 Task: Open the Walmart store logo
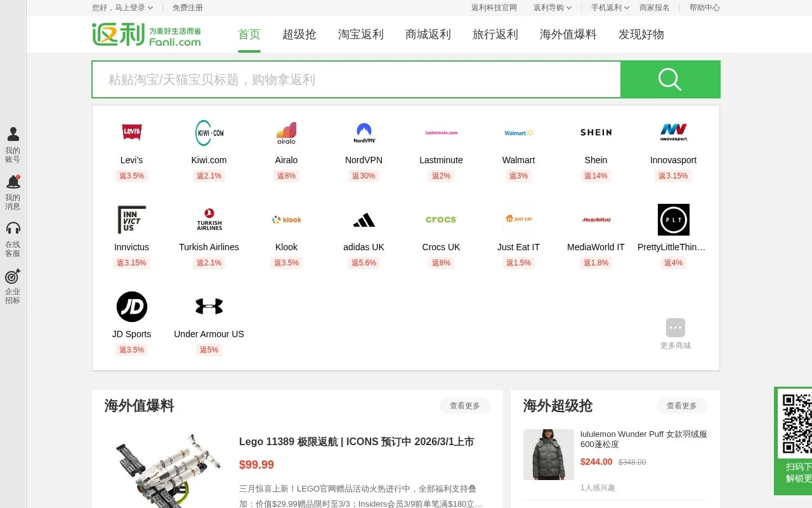[518, 133]
